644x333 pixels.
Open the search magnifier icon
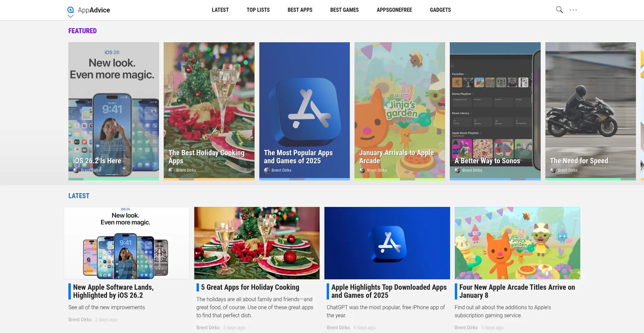tap(559, 10)
